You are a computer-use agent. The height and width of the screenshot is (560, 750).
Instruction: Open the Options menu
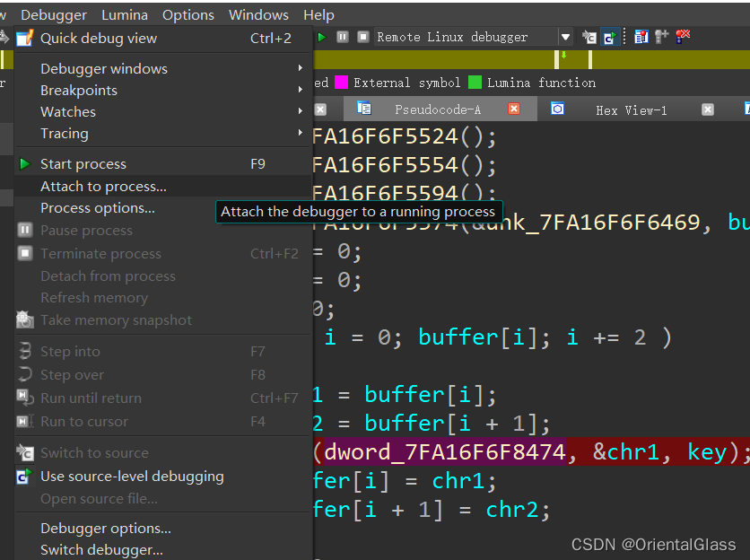(188, 15)
